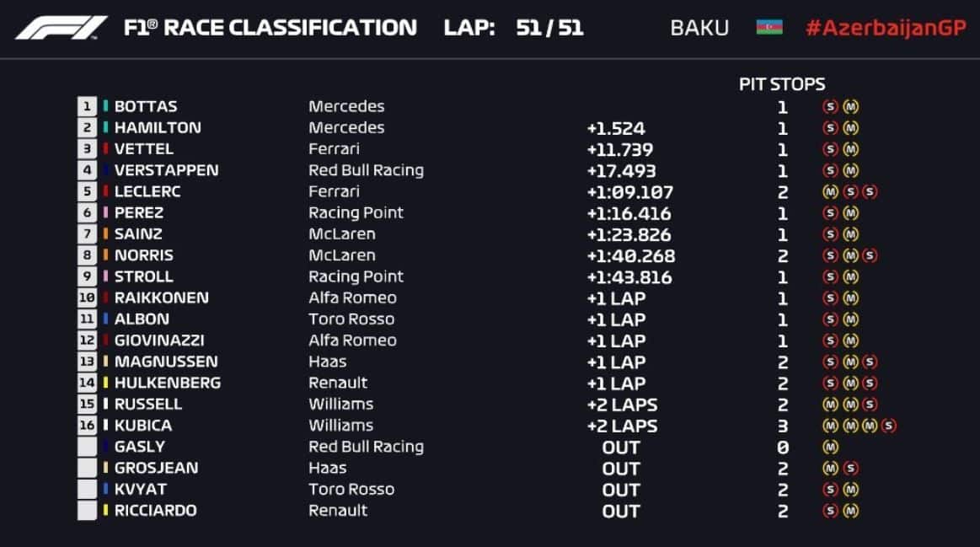Image resolution: width=980 pixels, height=547 pixels.
Task: Click the pink team color bar beside Perez
Action: coord(105,212)
